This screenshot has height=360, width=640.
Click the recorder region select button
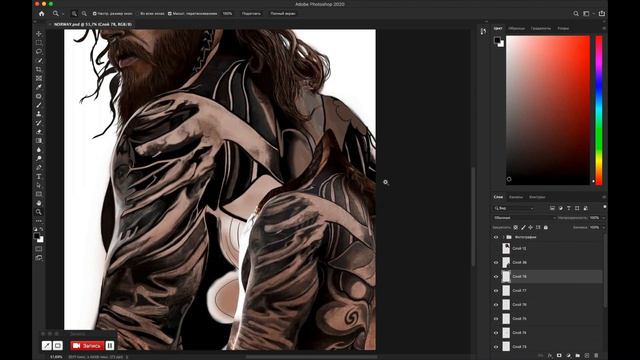[58, 346]
